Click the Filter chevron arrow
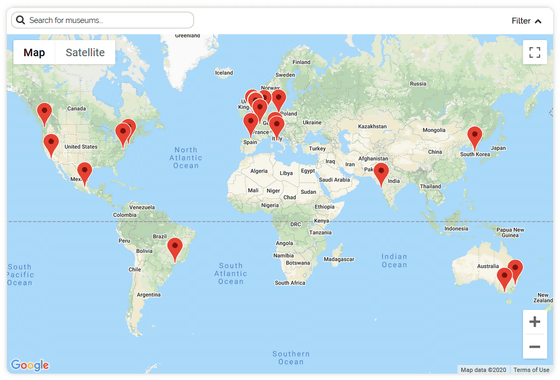560x380 pixels. click(x=538, y=21)
